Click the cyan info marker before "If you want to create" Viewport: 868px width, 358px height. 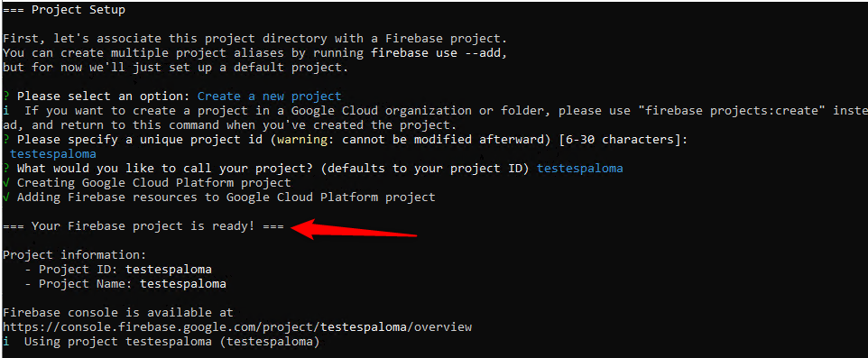point(6,111)
